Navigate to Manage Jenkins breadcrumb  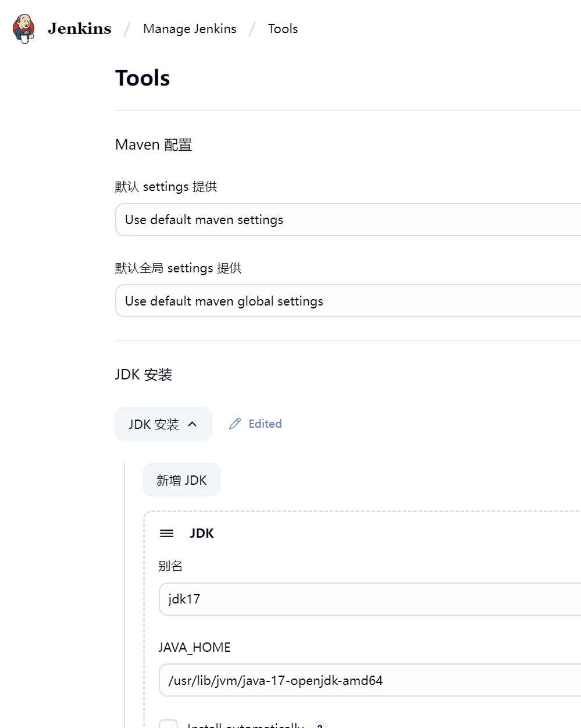(190, 29)
